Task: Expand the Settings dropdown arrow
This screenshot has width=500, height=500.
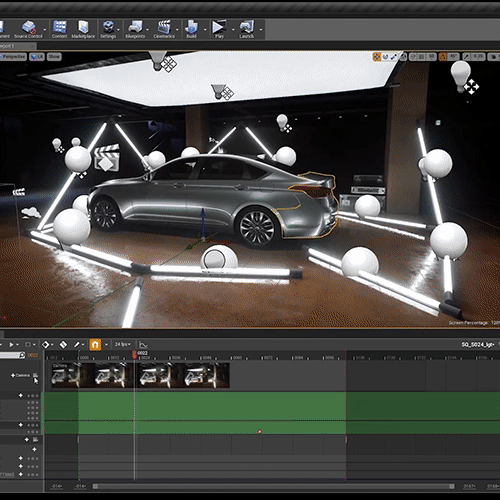Action: coord(118,30)
